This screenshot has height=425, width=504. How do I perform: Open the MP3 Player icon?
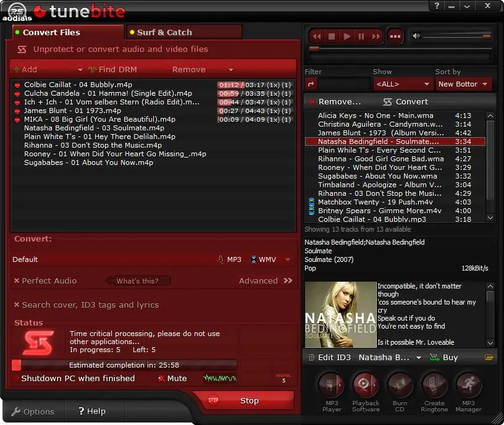point(331,384)
